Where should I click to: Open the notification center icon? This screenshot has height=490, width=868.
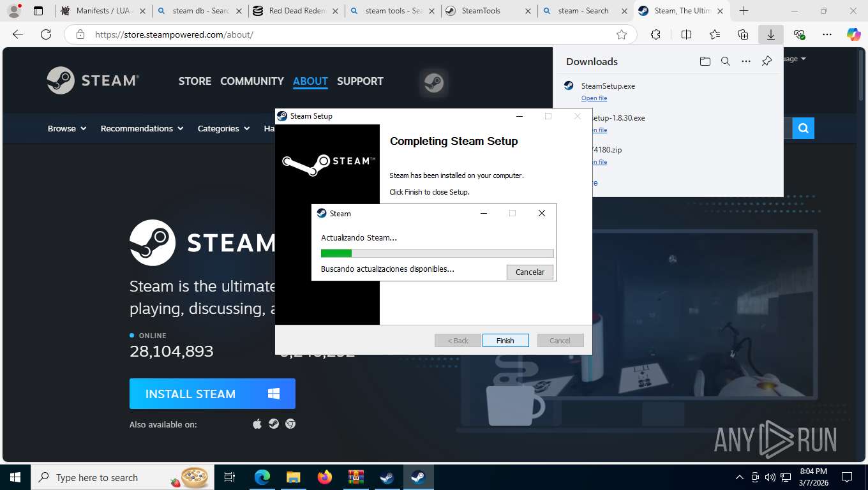pyautogui.click(x=847, y=477)
